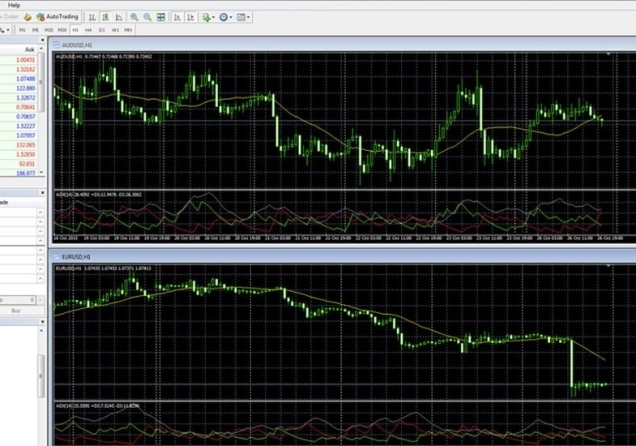Select the ask price 0.70641
Viewport: 636px width, 446px height.
pyautogui.click(x=26, y=107)
